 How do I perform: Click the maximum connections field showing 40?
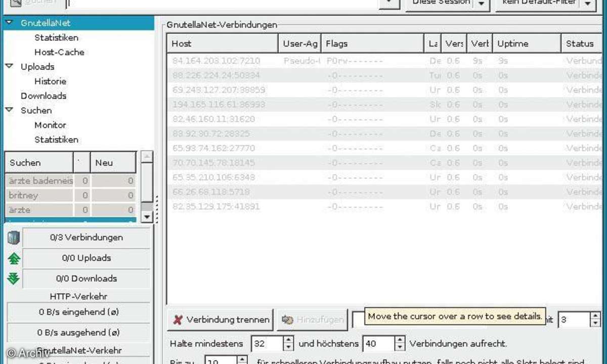pyautogui.click(x=378, y=344)
